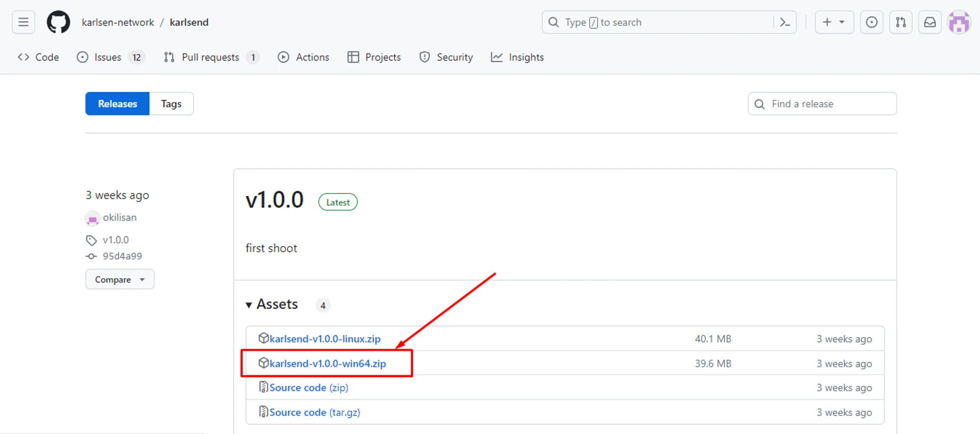Click the GitHub logo icon
The width and height of the screenshot is (980, 434).
point(58,23)
